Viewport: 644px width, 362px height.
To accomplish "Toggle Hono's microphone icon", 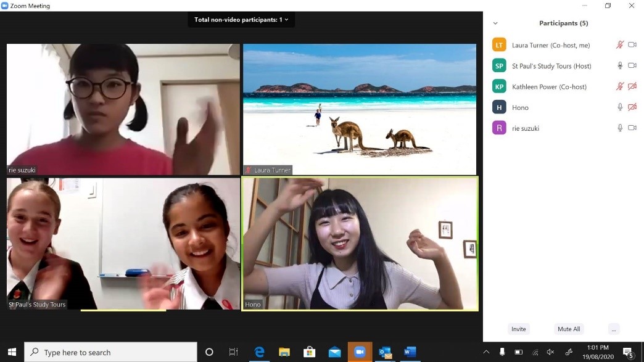I will pos(620,107).
